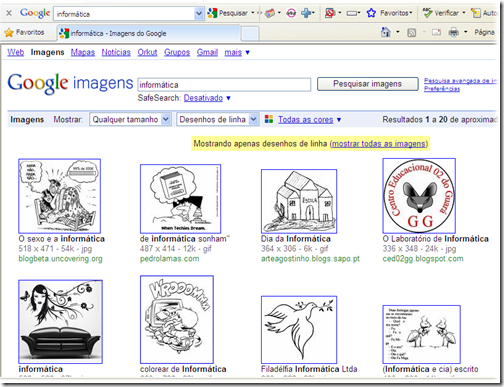Image resolution: width=504 pixels, height=387 pixels.
Task: Open the Desenhos de linha type dropdown
Action: [218, 119]
